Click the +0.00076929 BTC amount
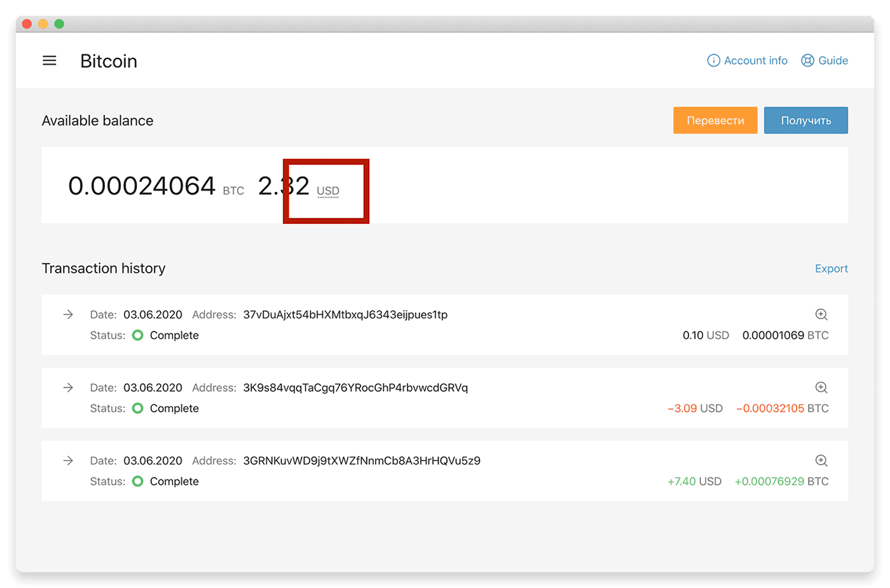The width and height of the screenshot is (890, 588). click(782, 481)
